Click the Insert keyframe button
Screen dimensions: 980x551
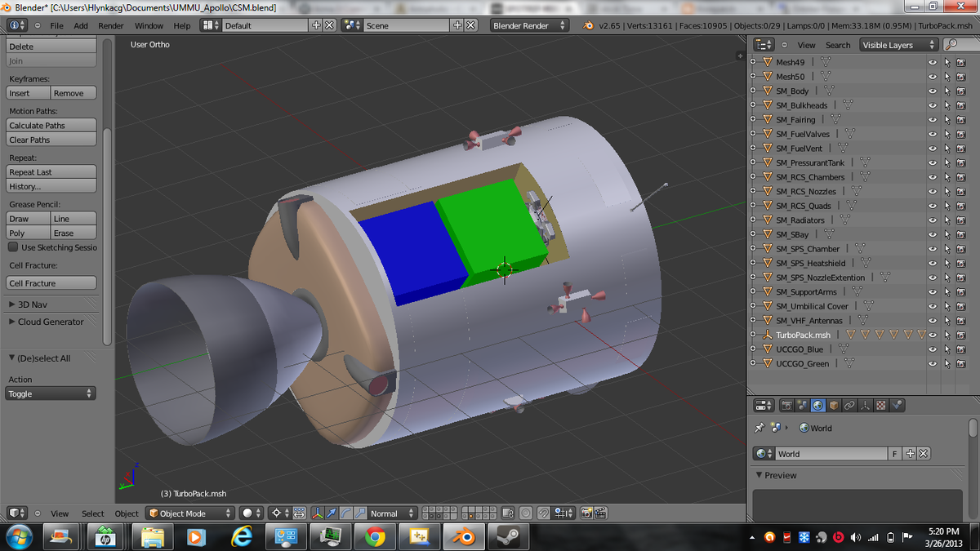pyautogui.click(x=29, y=93)
